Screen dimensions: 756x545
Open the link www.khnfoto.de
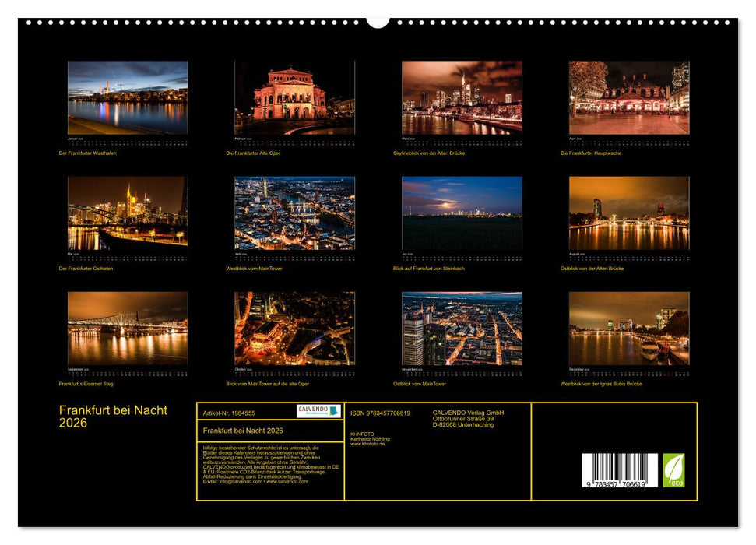coord(368,445)
